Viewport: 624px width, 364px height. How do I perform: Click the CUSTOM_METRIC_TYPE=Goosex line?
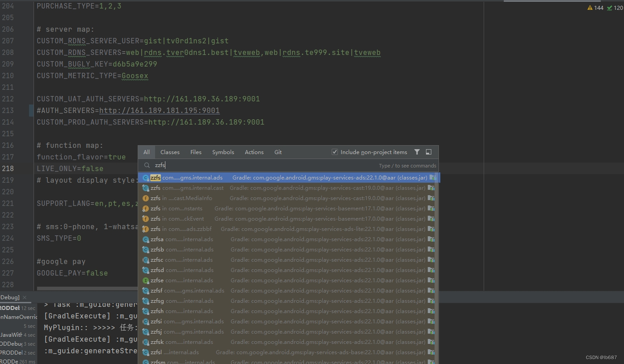(x=93, y=75)
